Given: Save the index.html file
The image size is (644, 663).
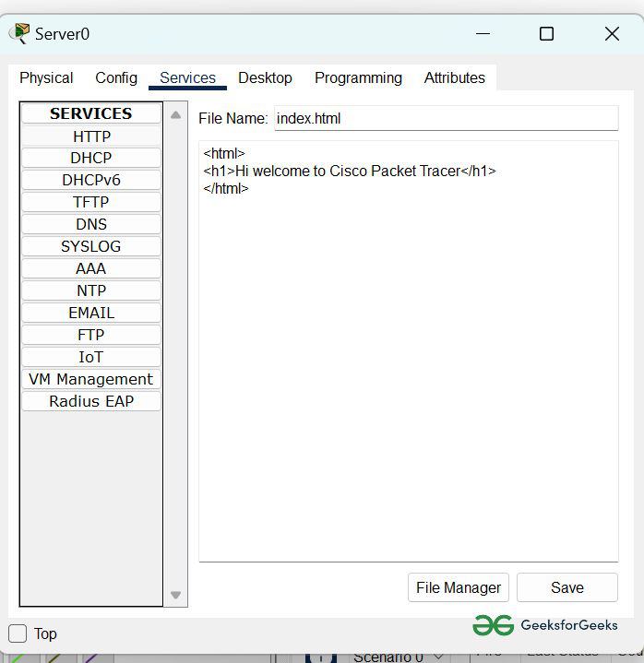Looking at the screenshot, I should (567, 587).
